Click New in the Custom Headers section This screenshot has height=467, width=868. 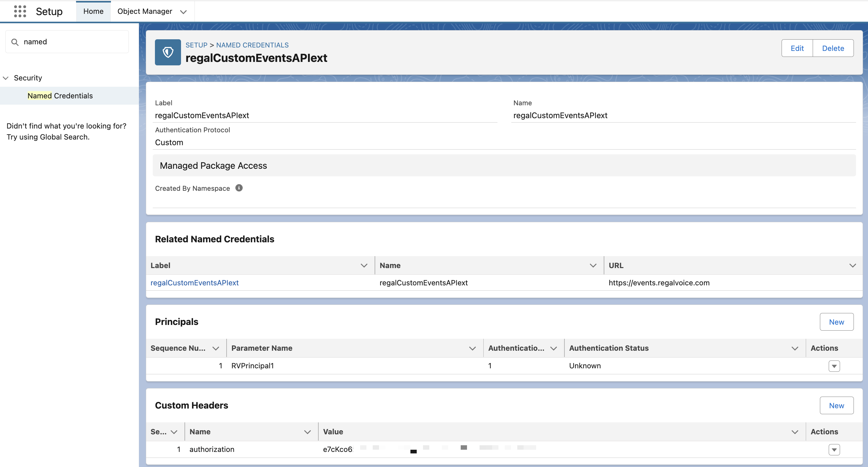[836, 405]
